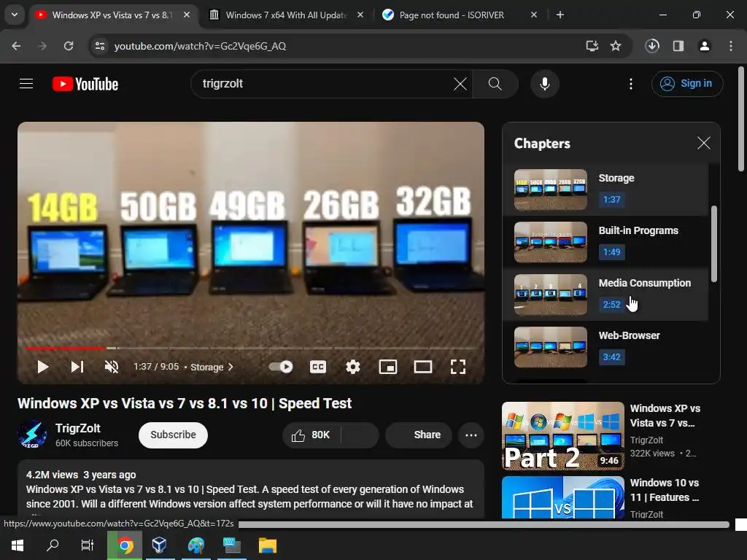Open the YouTube guide hamburger menu

point(26,84)
